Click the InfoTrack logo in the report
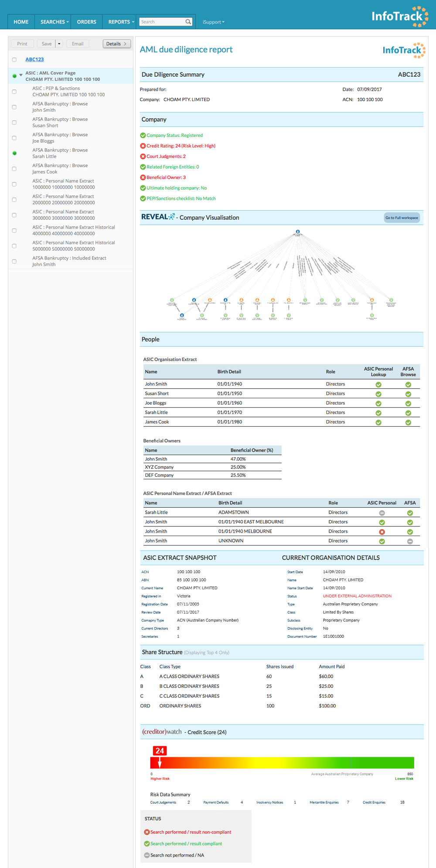Viewport: 436px width, 868px height. [404, 50]
